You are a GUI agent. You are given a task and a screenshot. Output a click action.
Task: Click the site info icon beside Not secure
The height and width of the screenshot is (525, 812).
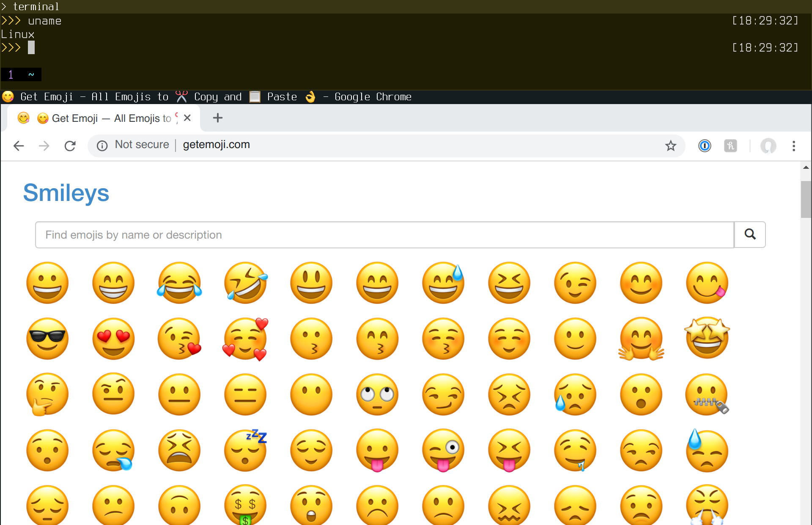tap(102, 146)
